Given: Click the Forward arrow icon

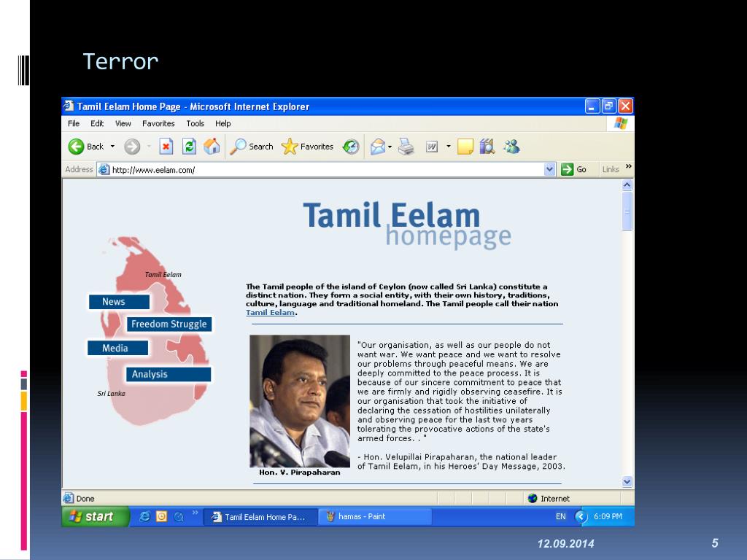Looking at the screenshot, I should coord(132,147).
